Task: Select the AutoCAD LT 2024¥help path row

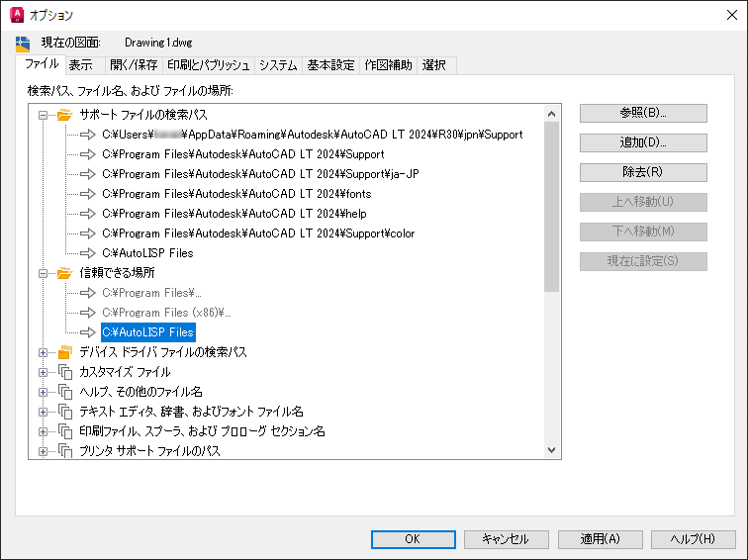Action: [234, 214]
